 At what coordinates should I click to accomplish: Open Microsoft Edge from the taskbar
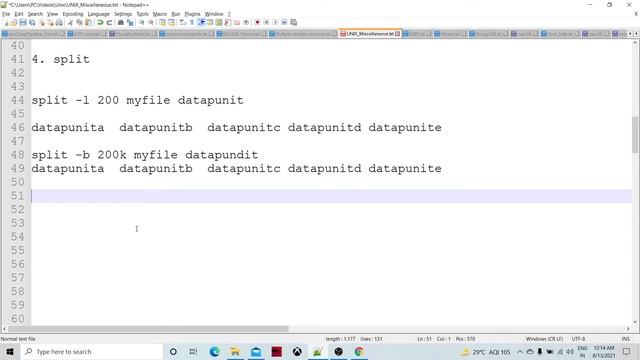pyautogui.click(x=214, y=351)
